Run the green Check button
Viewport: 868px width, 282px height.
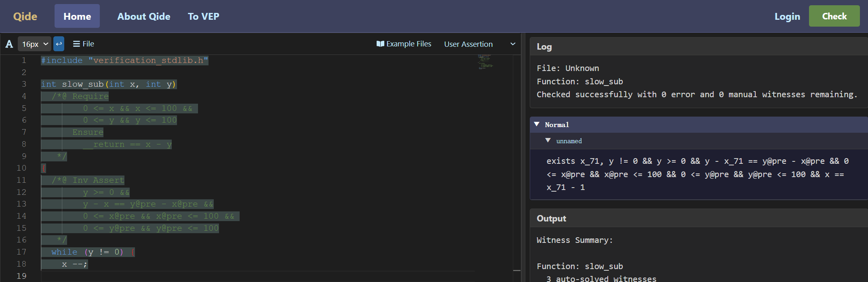click(x=834, y=16)
